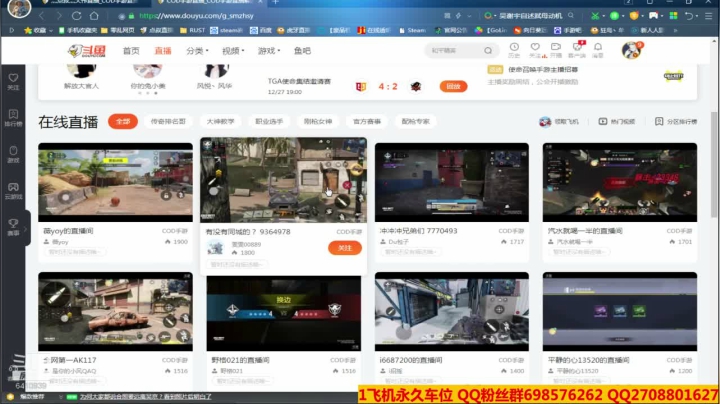Image resolution: width=720 pixels, height=404 pixels.
Task: Expand the left sidebar with the arrow handle
Action: pyautogui.click(x=26, y=228)
